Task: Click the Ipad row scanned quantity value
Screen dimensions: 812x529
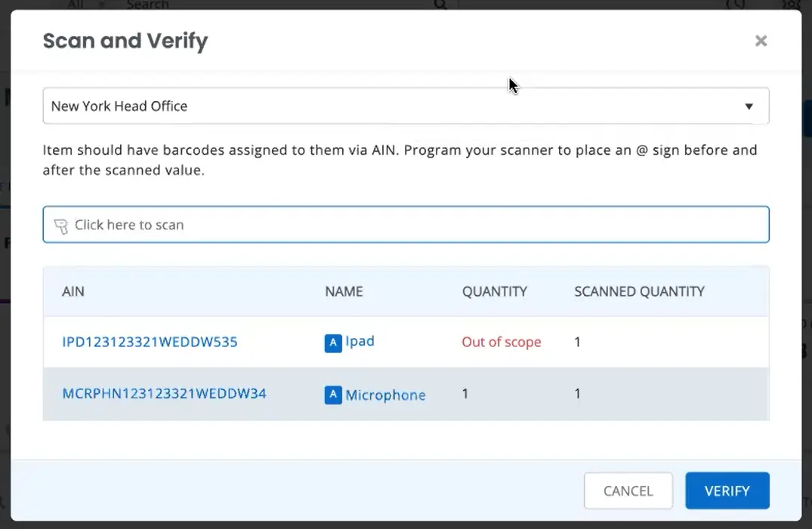Action: (578, 342)
